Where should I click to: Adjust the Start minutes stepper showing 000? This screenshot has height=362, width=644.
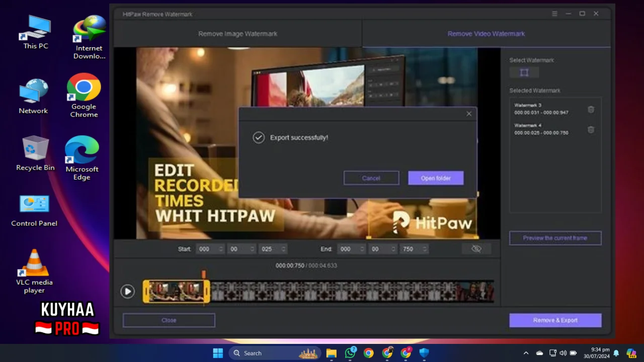point(210,249)
